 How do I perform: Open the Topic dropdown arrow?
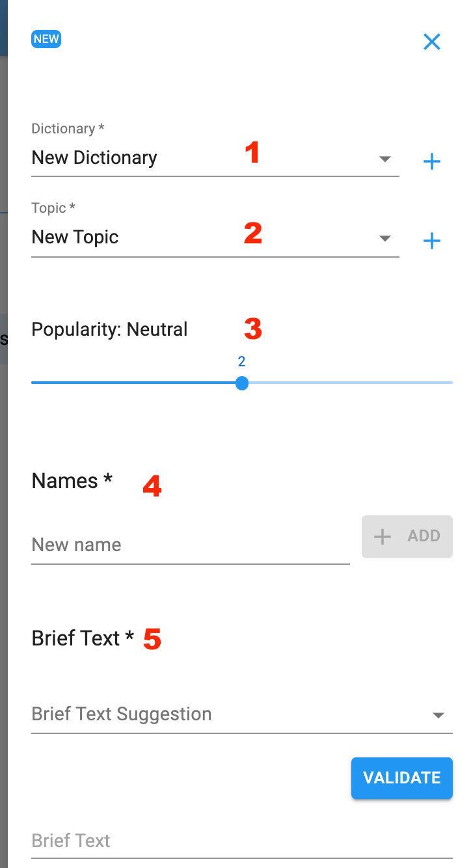pyautogui.click(x=385, y=238)
